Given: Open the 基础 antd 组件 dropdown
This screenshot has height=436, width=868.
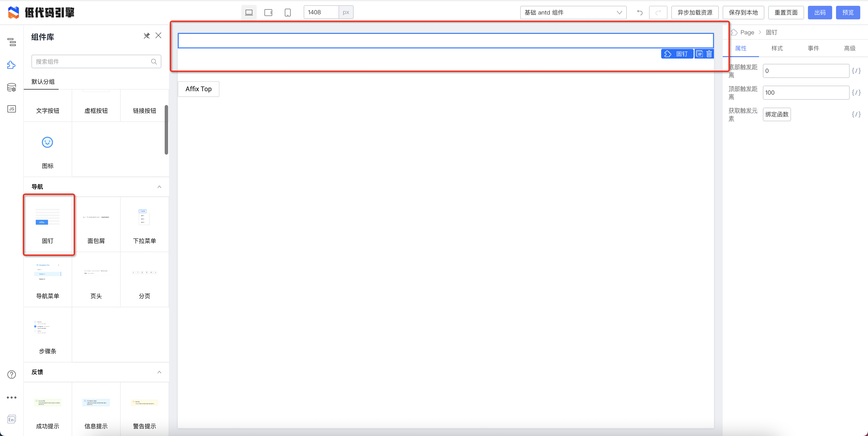Looking at the screenshot, I should (573, 12).
